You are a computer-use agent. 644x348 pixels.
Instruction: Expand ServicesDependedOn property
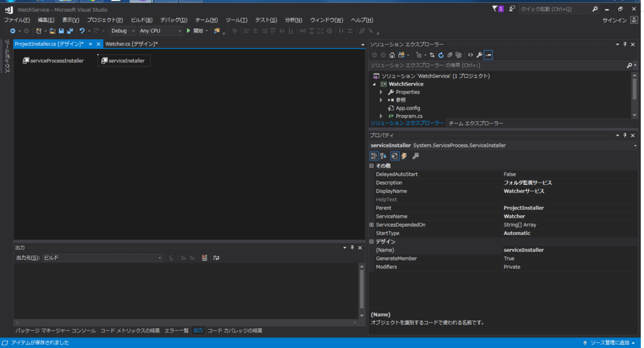pos(371,225)
